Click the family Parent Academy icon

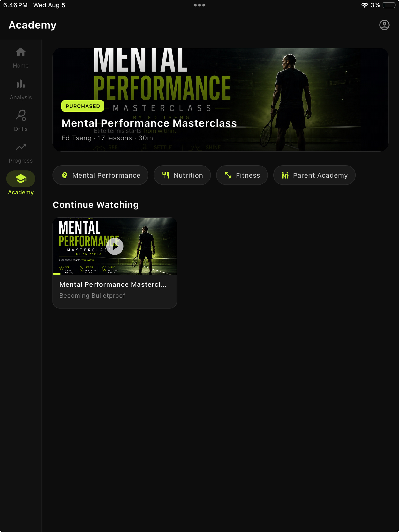pyautogui.click(x=285, y=175)
